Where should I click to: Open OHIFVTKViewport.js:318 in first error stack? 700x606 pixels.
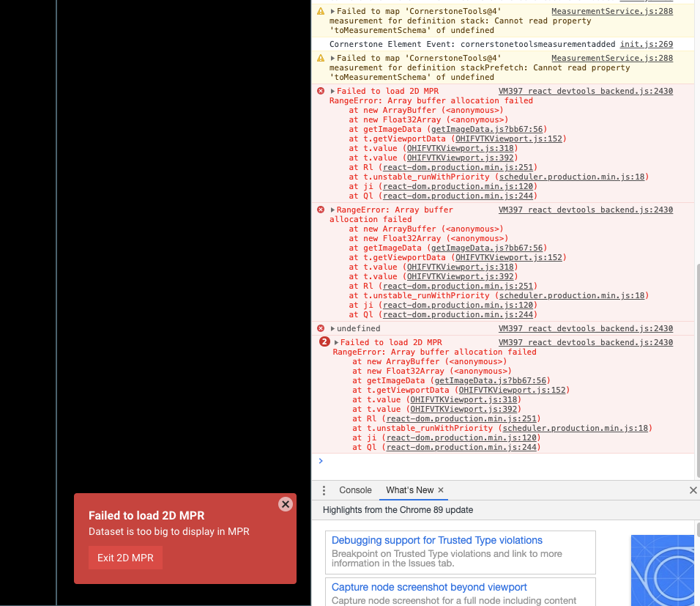[x=461, y=148]
